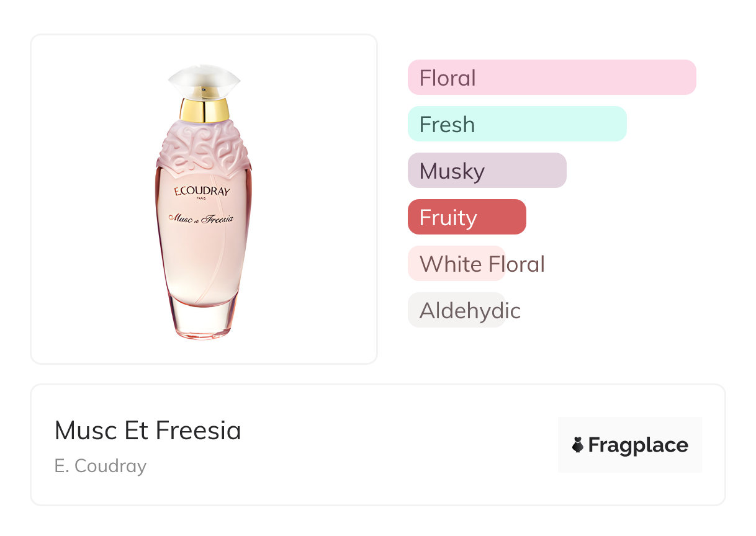The width and height of the screenshot is (756, 536).
Task: Click the Fragplace bottle logo icon
Action: [578, 445]
